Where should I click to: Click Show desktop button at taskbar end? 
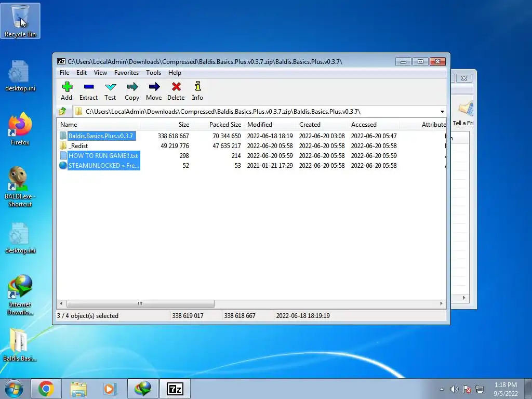coord(528,389)
